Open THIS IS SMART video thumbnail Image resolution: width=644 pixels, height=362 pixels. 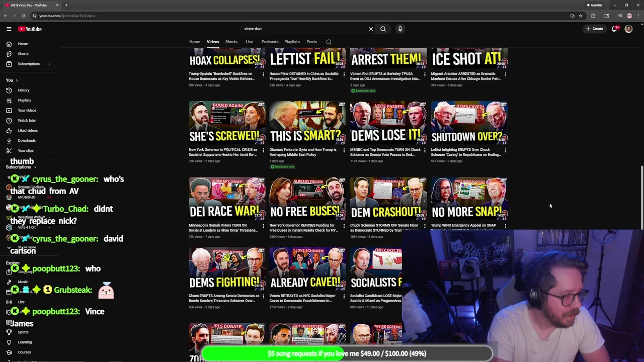point(307,123)
